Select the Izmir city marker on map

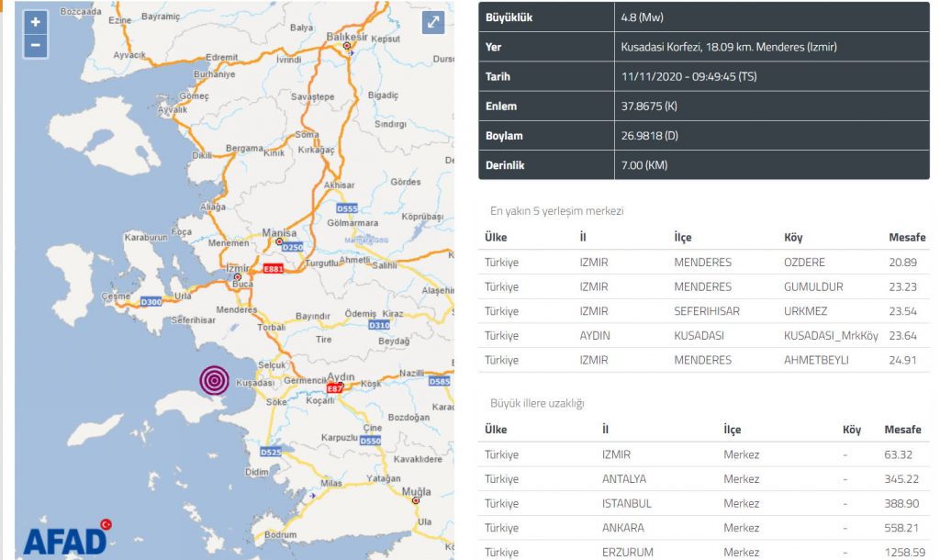[x=238, y=276]
